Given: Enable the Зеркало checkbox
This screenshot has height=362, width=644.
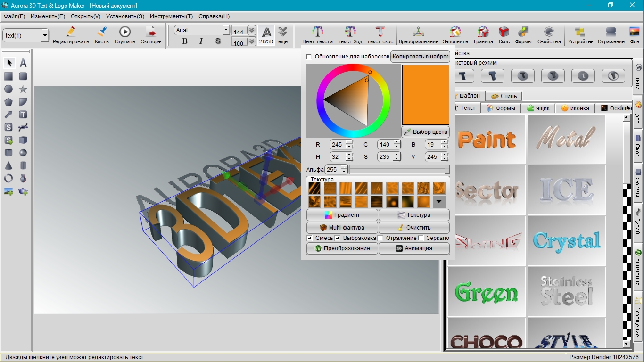Looking at the screenshot, I should coord(421,238).
